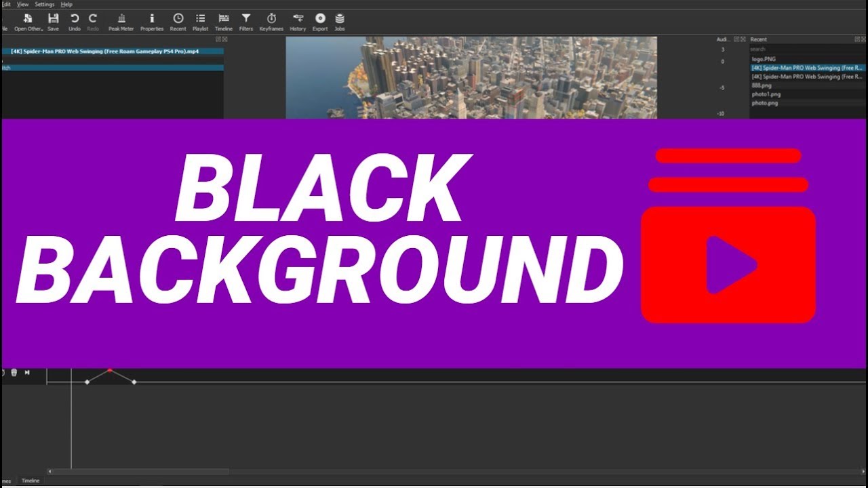Open the Jobs panel from toolbar
Image resolution: width=868 pixels, height=488 pixels.
click(340, 22)
